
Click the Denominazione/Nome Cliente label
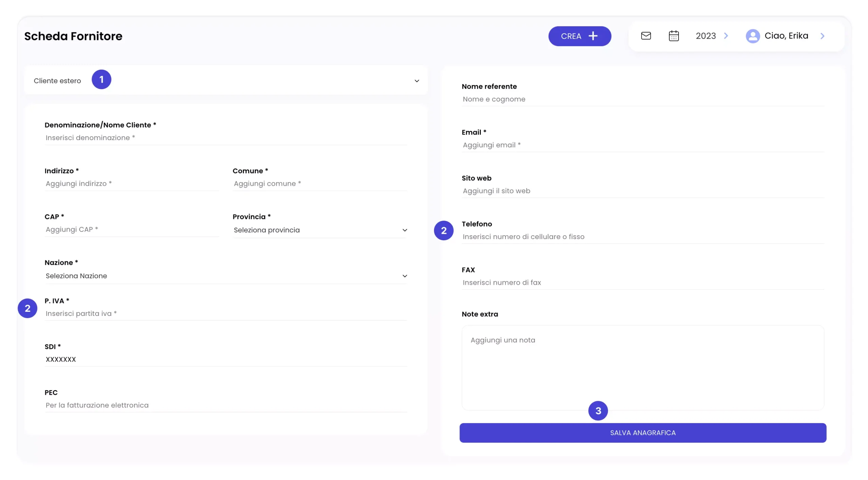coord(100,125)
